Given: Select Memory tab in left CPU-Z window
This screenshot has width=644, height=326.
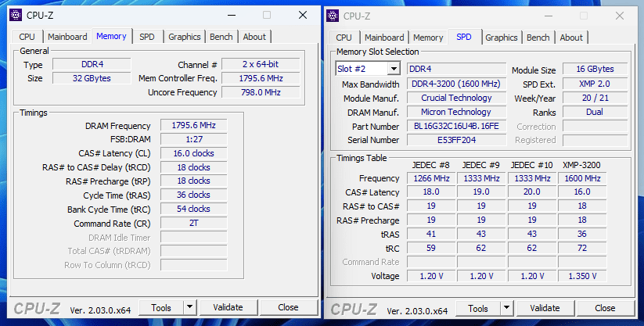Looking at the screenshot, I should 111,36.
